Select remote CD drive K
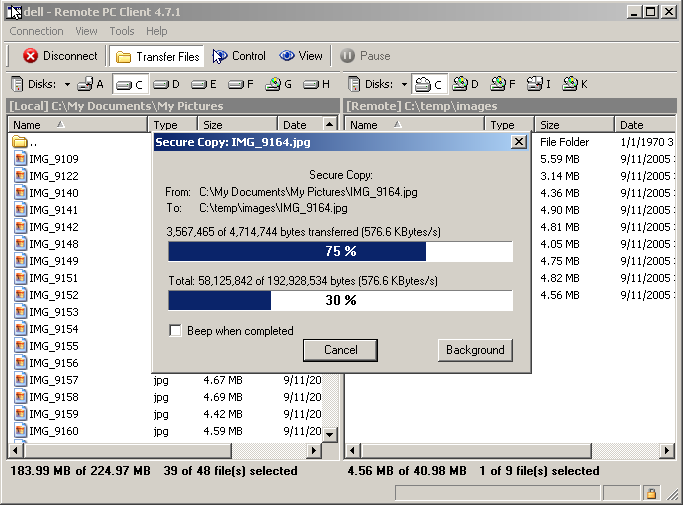The image size is (683, 505). tap(575, 84)
